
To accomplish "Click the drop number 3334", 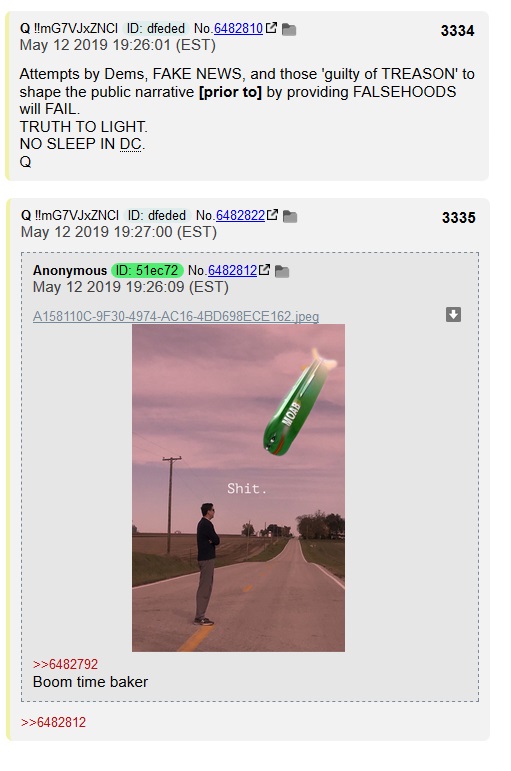I will pos(457,31).
